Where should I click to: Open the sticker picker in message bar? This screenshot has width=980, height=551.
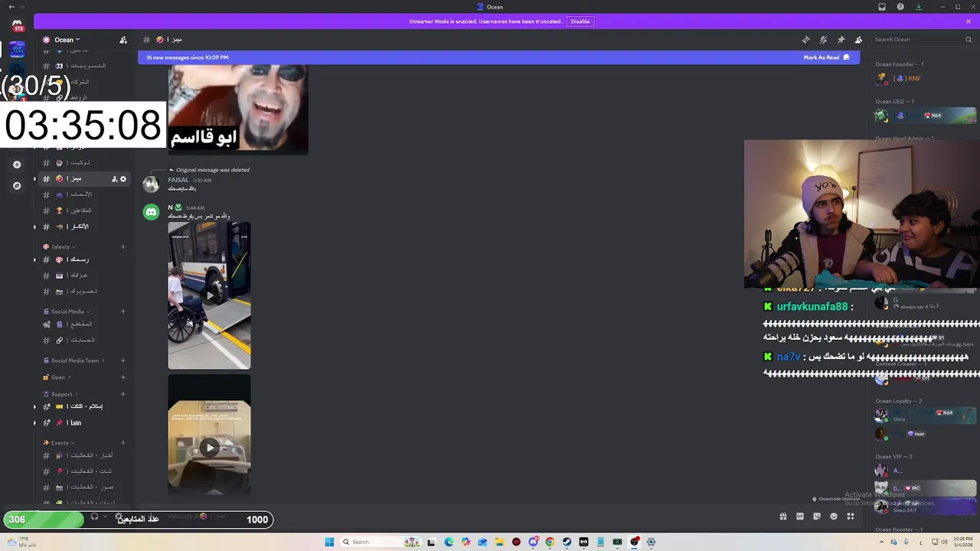817,517
